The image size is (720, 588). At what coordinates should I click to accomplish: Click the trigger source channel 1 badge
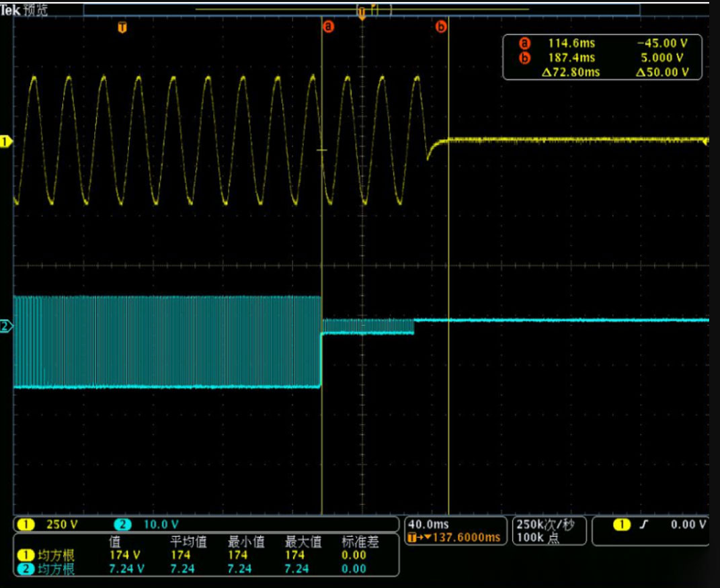(x=621, y=524)
